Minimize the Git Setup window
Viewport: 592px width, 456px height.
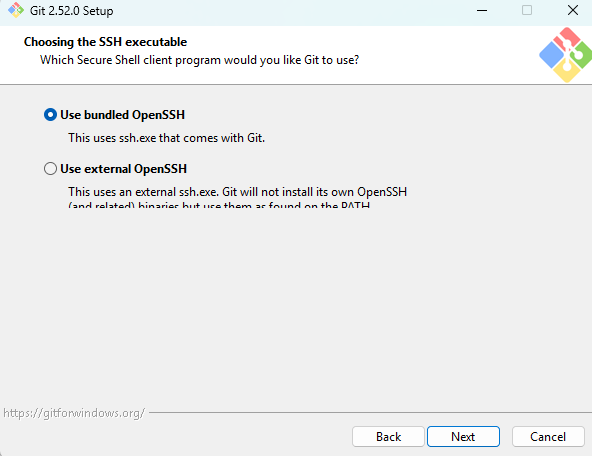[x=482, y=10]
